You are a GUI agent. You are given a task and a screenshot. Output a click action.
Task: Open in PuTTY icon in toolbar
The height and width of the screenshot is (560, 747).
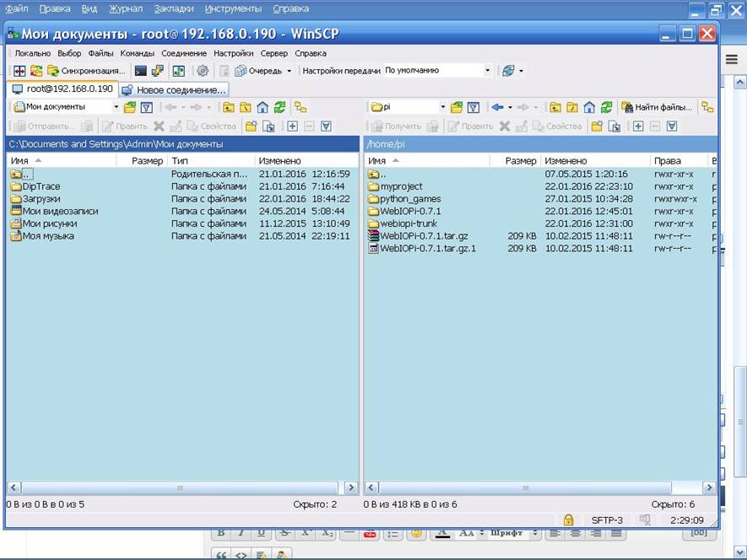158,71
